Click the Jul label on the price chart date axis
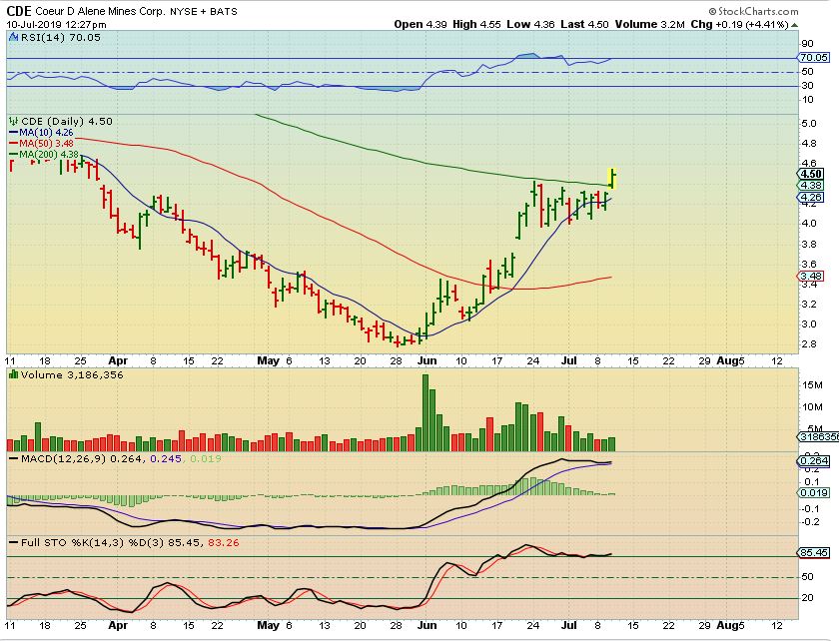This screenshot has width=840, height=641. [x=569, y=360]
